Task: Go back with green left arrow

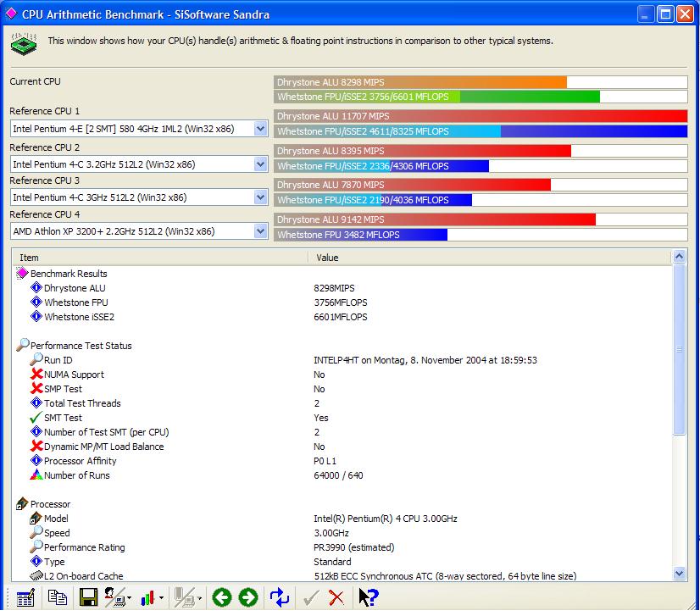Action: [x=222, y=597]
